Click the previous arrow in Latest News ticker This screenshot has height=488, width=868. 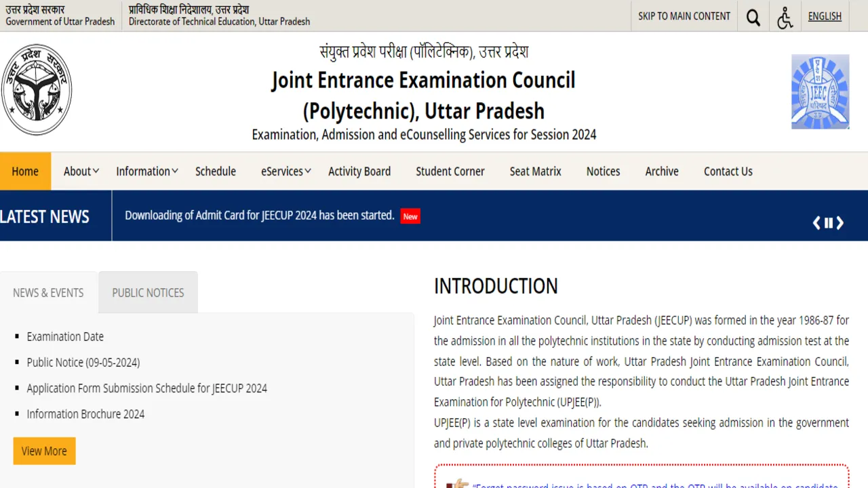pos(816,222)
